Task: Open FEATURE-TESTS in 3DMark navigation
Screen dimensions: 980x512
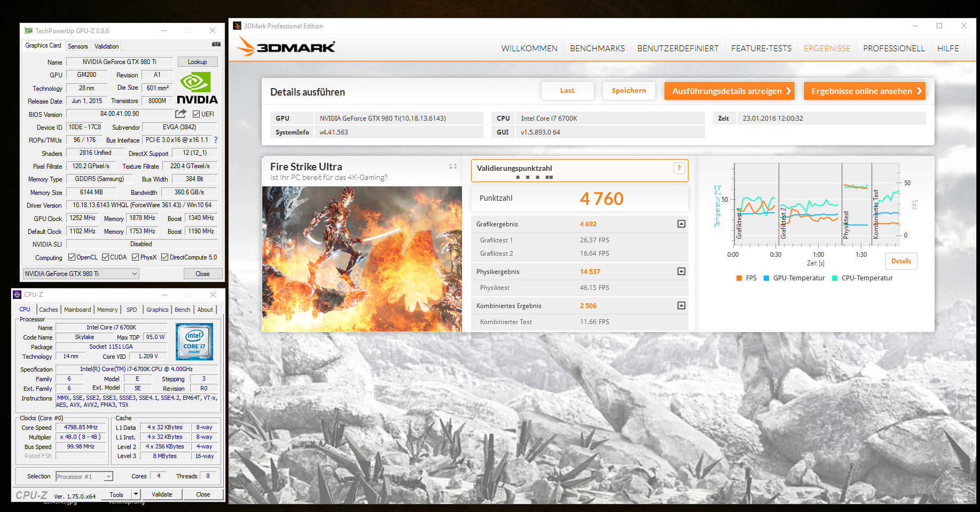Action: point(761,48)
